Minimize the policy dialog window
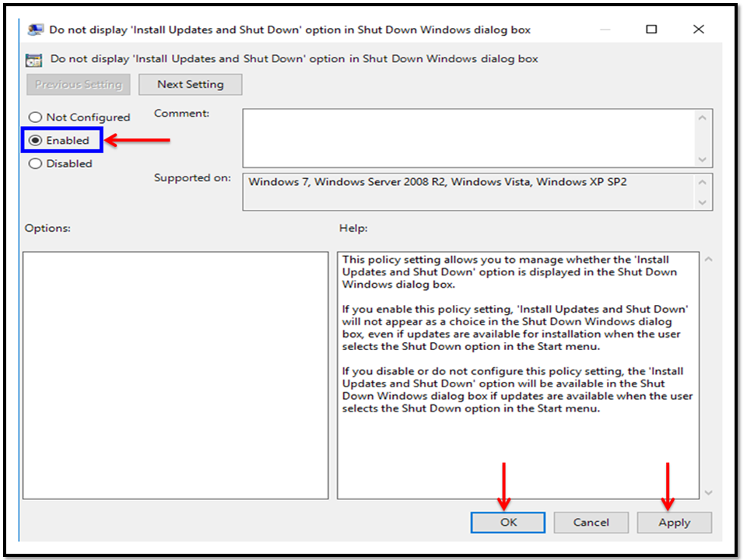 point(605,30)
